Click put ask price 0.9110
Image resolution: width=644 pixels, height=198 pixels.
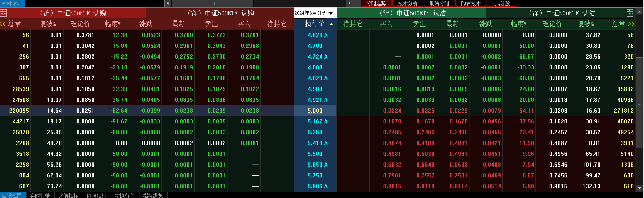425,186
